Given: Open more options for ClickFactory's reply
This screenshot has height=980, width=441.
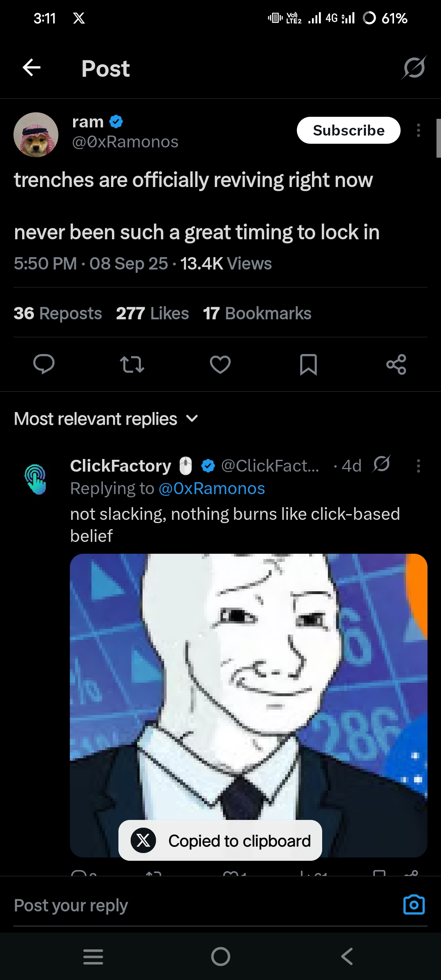Looking at the screenshot, I should click(418, 465).
